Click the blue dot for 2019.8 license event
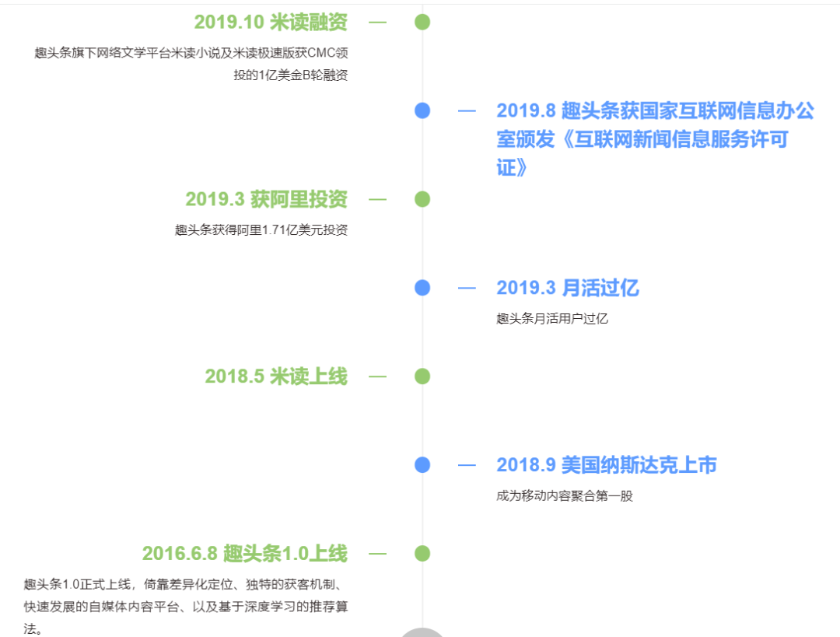The image size is (840, 637). pos(422,110)
